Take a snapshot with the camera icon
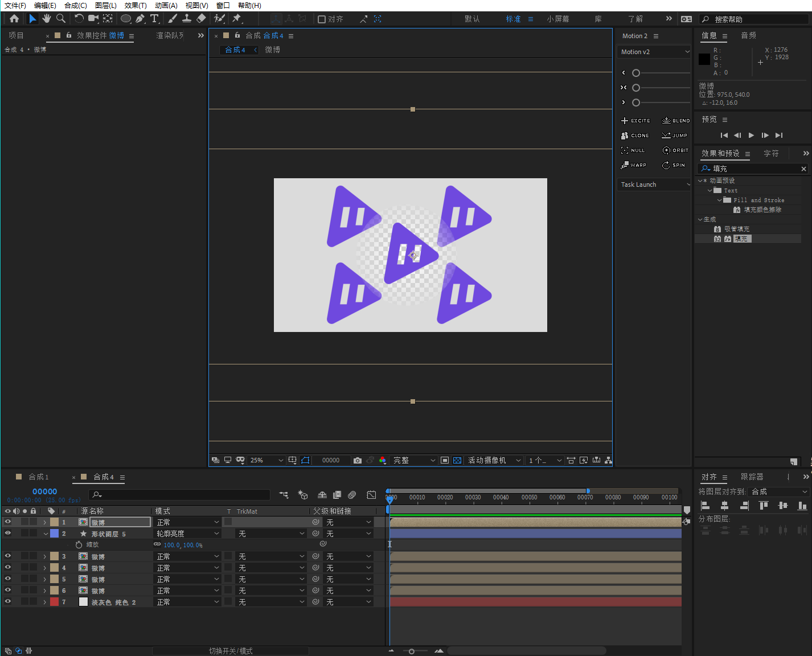This screenshot has width=812, height=656. pos(358,460)
